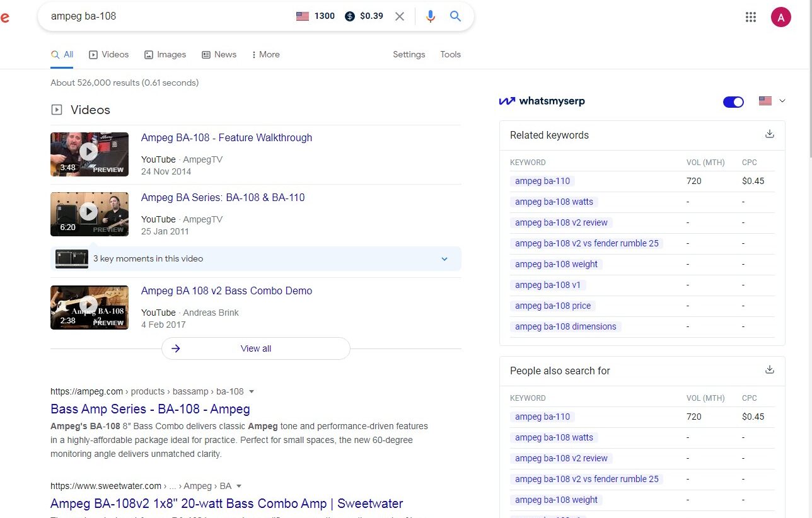
Task: Click the ampeg.com breadcrumb URL
Action: pos(147,391)
